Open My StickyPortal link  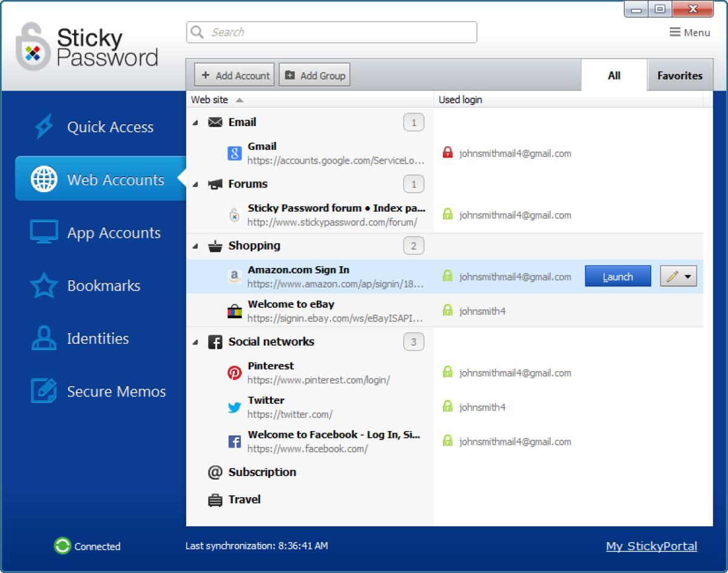point(651,546)
